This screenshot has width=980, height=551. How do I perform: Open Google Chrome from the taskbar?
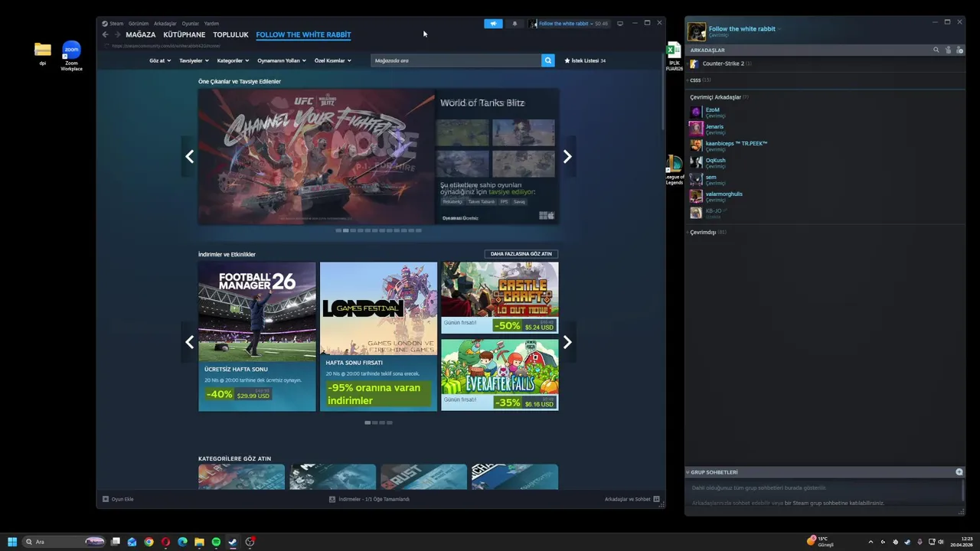tap(149, 542)
